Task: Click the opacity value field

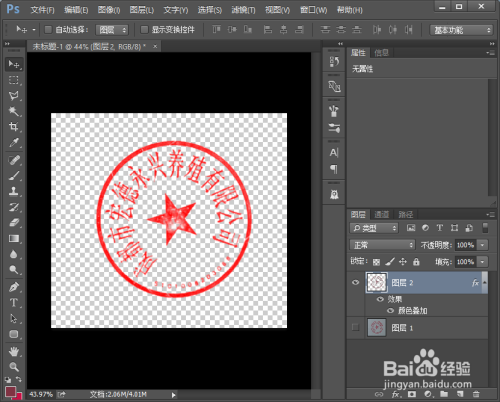Action: [x=465, y=245]
